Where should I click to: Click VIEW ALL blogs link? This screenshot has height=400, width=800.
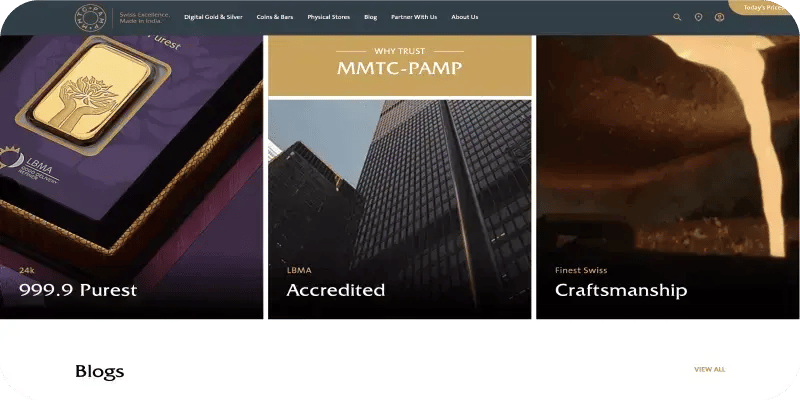(x=709, y=369)
